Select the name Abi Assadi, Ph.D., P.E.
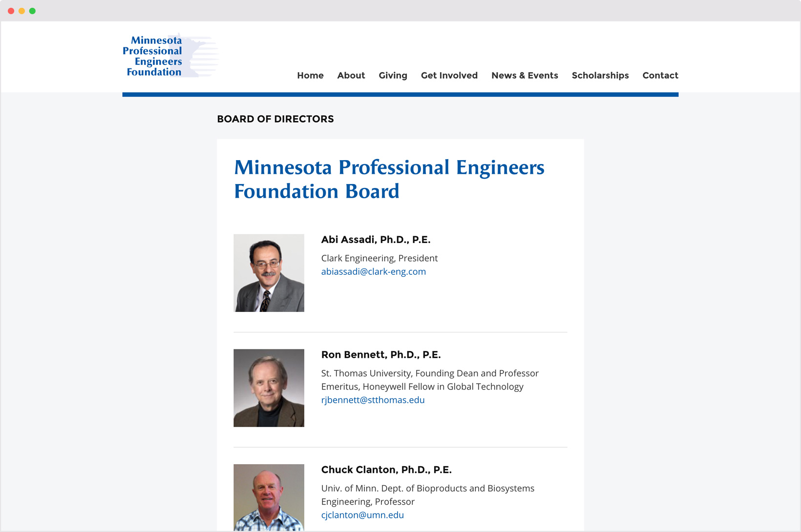This screenshot has height=532, width=801. [x=376, y=240]
